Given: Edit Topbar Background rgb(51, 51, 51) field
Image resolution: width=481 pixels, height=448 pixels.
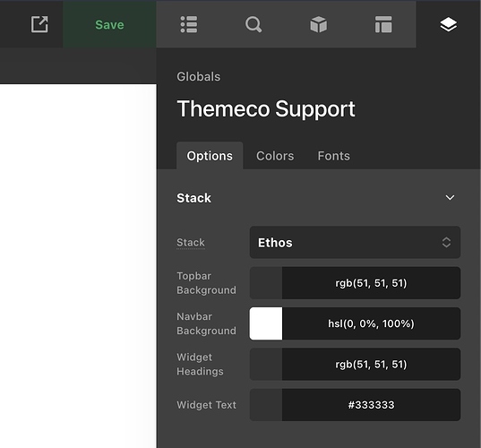Looking at the screenshot, I should (371, 283).
